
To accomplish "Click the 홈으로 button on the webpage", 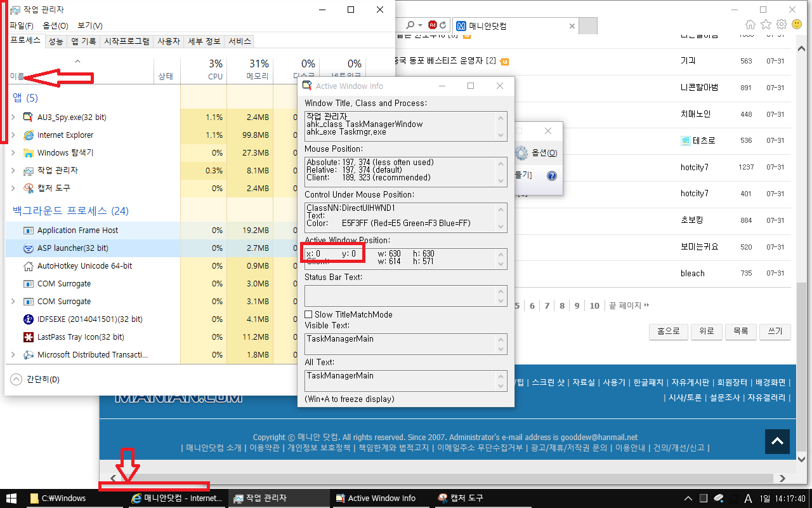I will (669, 331).
